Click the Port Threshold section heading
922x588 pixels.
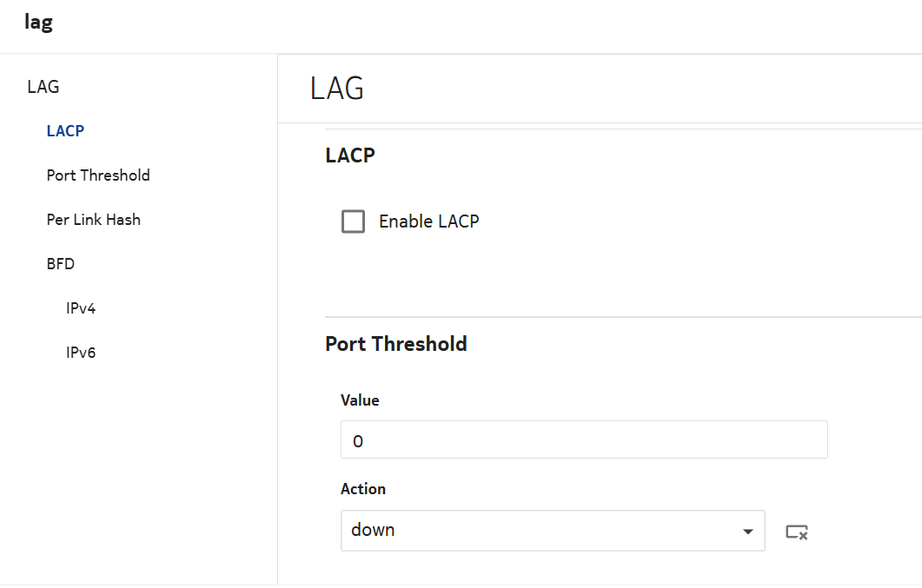click(396, 344)
